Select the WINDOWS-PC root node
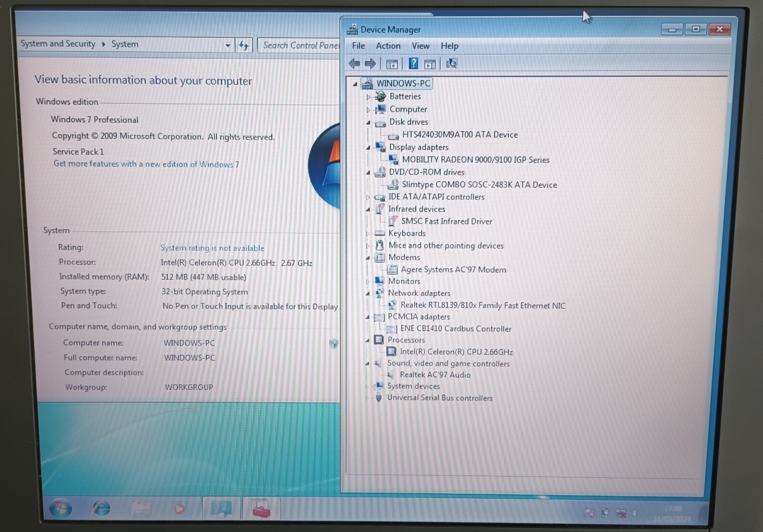763x532 pixels. 403,83
